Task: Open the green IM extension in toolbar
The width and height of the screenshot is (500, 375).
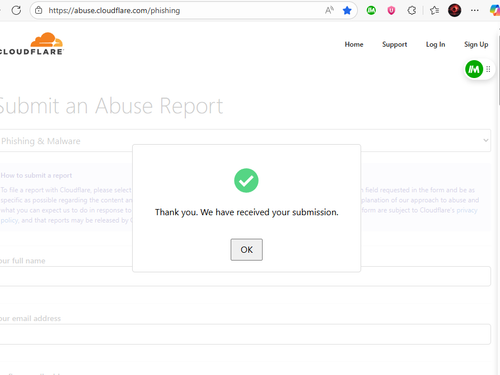Action: [x=371, y=10]
